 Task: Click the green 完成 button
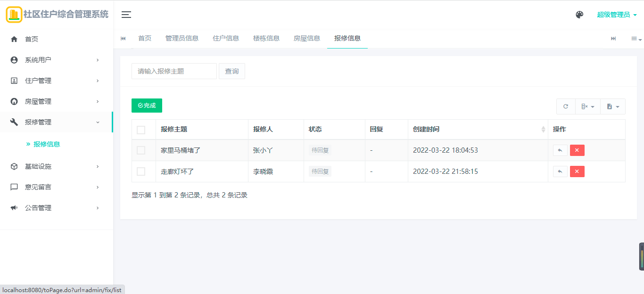pos(147,106)
